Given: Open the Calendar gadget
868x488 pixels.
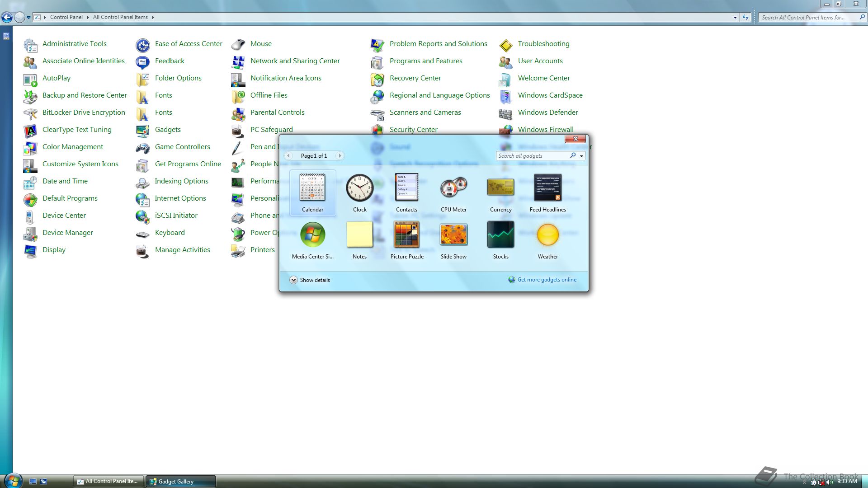Looking at the screenshot, I should [x=312, y=193].
